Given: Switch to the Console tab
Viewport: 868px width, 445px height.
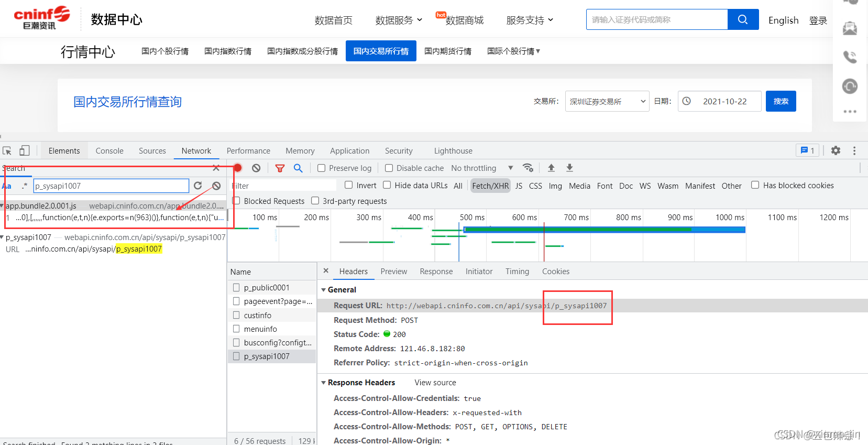Looking at the screenshot, I should (109, 150).
